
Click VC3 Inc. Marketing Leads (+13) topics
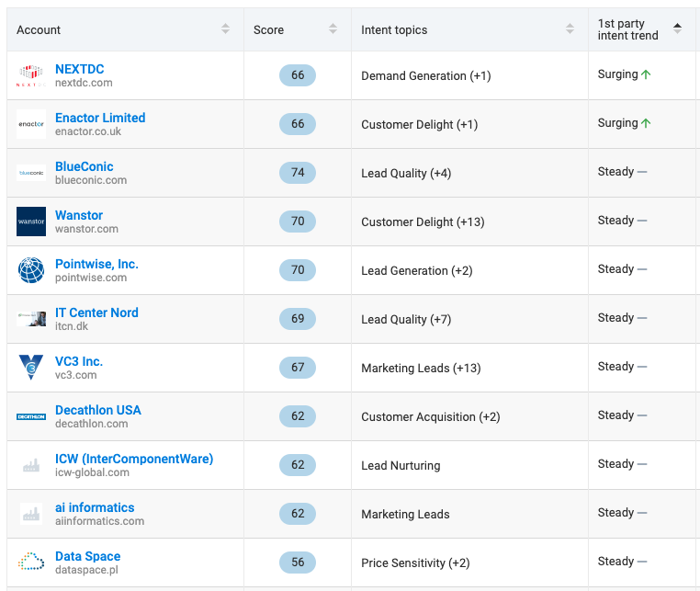click(421, 368)
